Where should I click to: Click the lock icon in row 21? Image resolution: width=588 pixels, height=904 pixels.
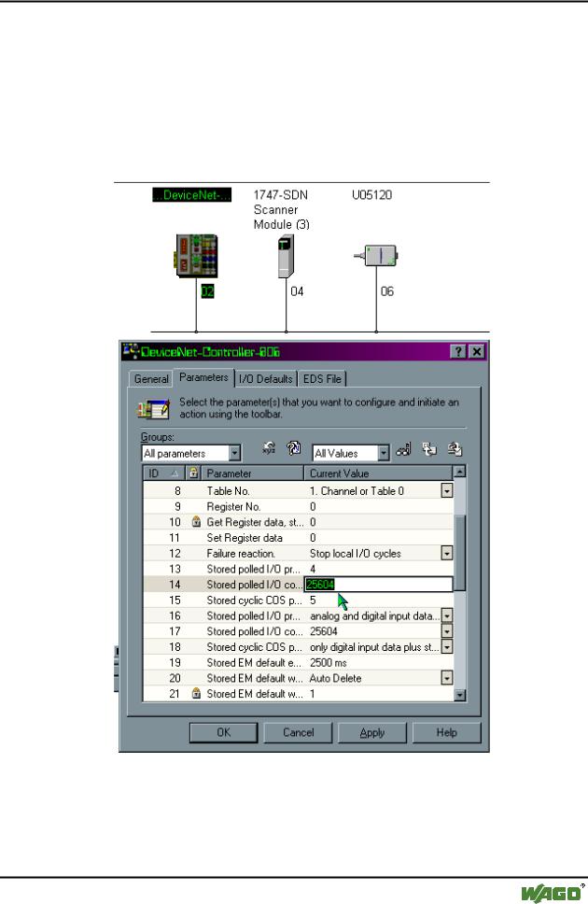pos(196,693)
